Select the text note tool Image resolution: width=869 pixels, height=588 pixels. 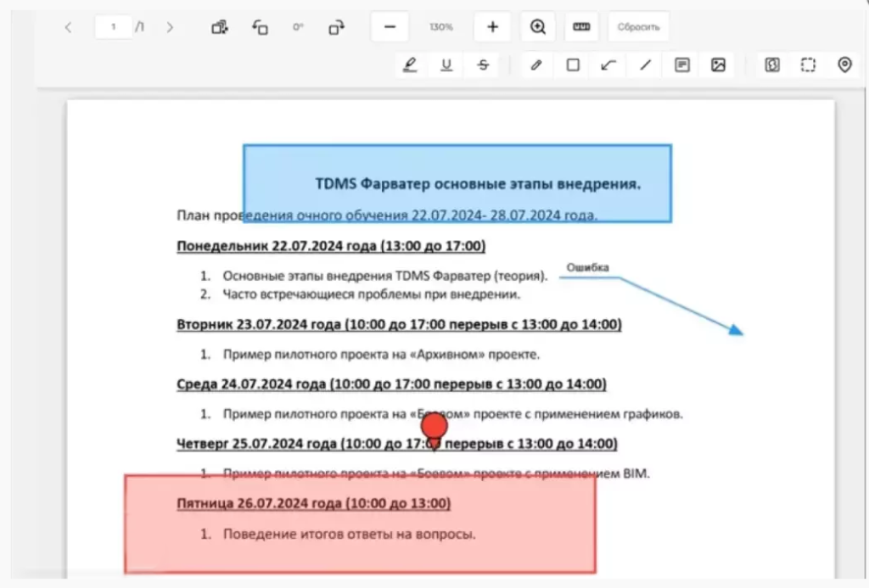point(681,65)
